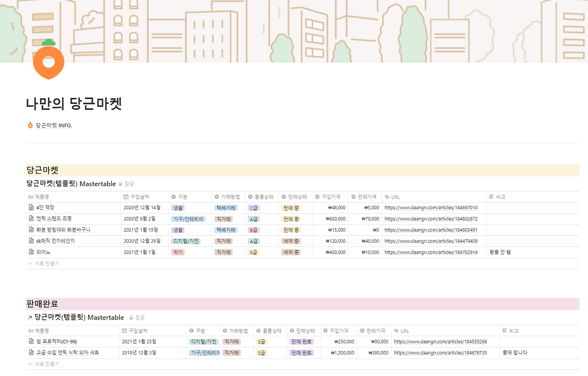Open the page icon of 4단 책장 row
This screenshot has width=588, height=376.
click(31, 208)
